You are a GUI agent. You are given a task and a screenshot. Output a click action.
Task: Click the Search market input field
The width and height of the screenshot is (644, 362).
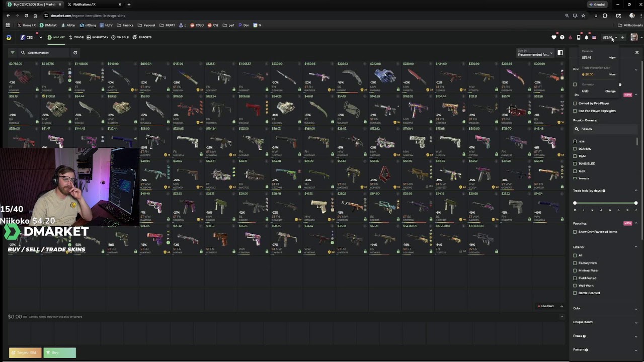pyautogui.click(x=45, y=53)
